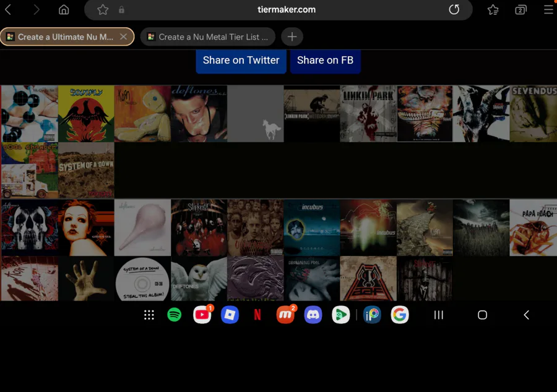This screenshot has height=392, width=557.
Task: Pick the System of a Down Toxicity cover
Action: (86, 170)
